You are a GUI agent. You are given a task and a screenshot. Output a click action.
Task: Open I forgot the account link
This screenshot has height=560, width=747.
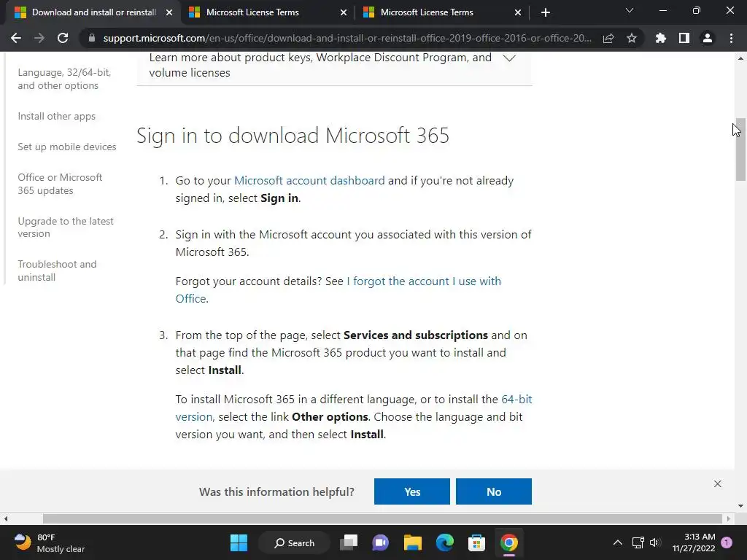point(424,281)
